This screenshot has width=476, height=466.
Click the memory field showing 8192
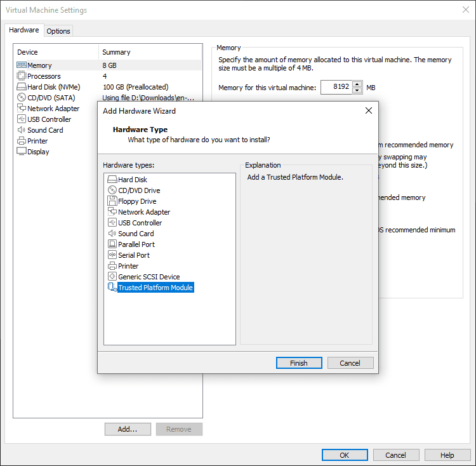pyautogui.click(x=336, y=87)
